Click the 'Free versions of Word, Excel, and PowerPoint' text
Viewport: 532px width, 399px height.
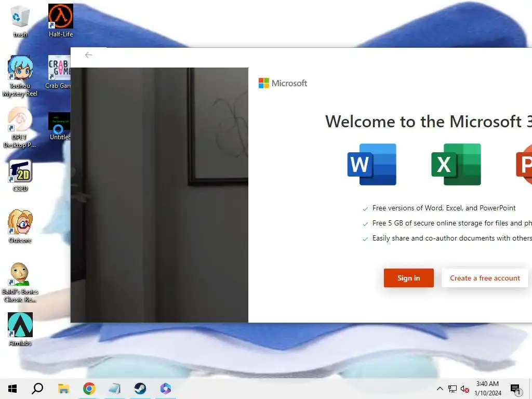tap(444, 208)
